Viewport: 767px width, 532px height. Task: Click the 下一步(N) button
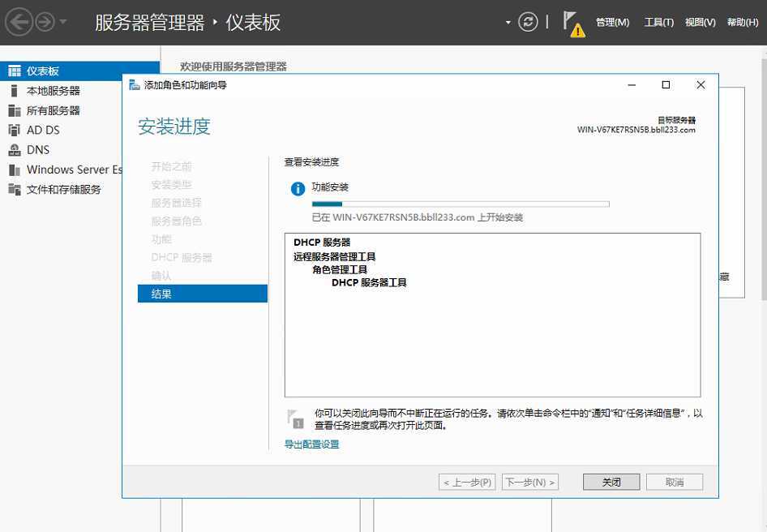[x=530, y=482]
